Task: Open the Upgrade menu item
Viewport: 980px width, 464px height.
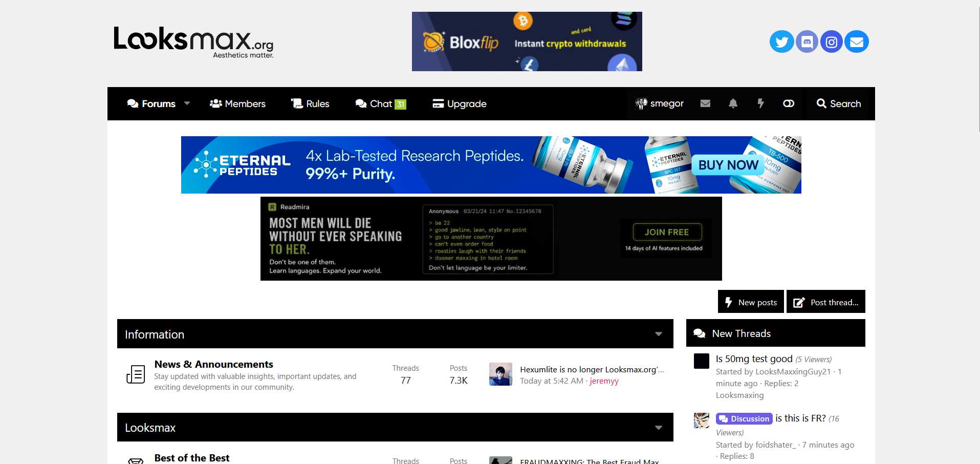Action: [460, 103]
